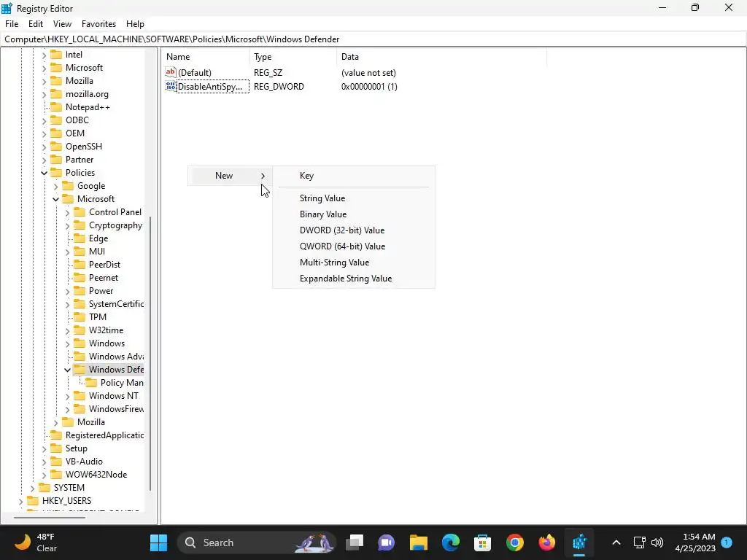
Task: Open the Edit menu
Action: 36,24
